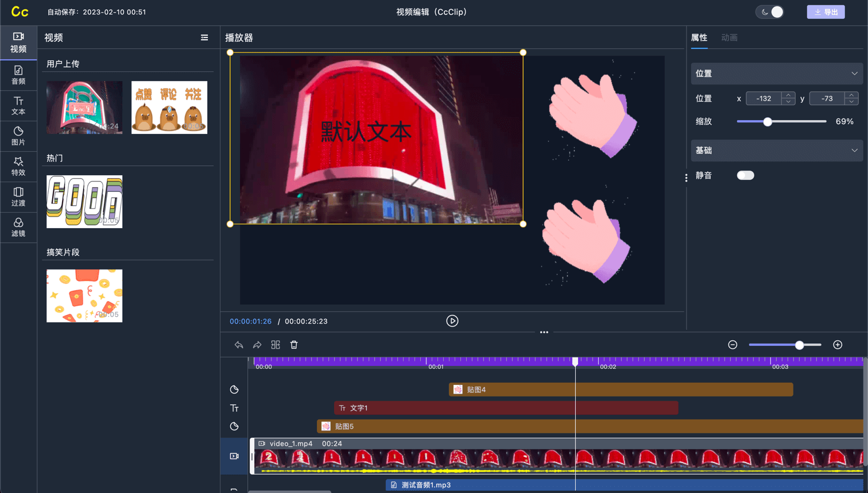This screenshot has width=868, height=493.
Task: Switch to the 属性 tab
Action: click(x=699, y=37)
